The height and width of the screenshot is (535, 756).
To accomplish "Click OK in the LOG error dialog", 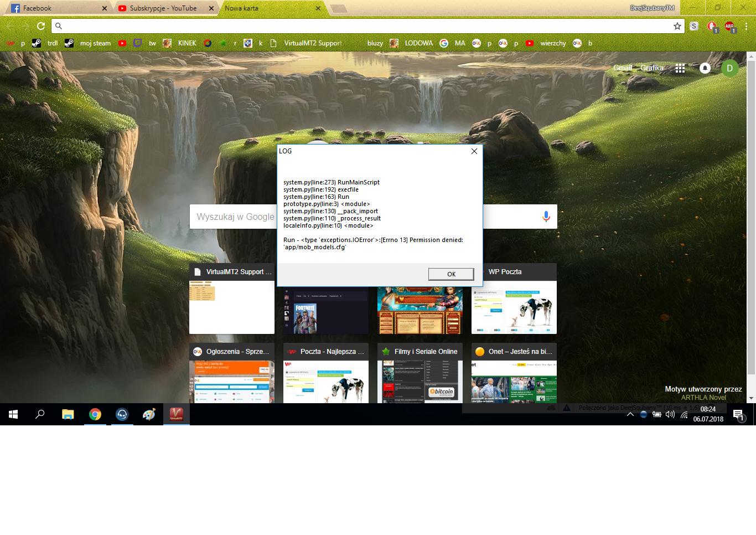I will (451, 274).
